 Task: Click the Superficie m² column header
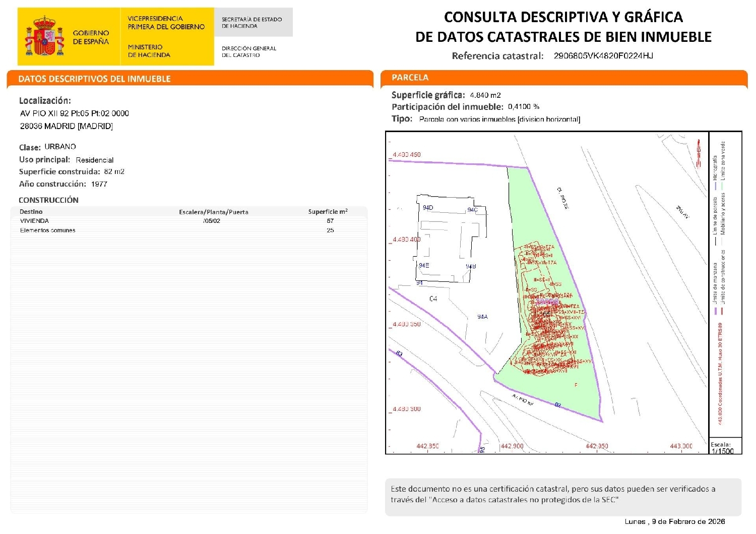(328, 212)
